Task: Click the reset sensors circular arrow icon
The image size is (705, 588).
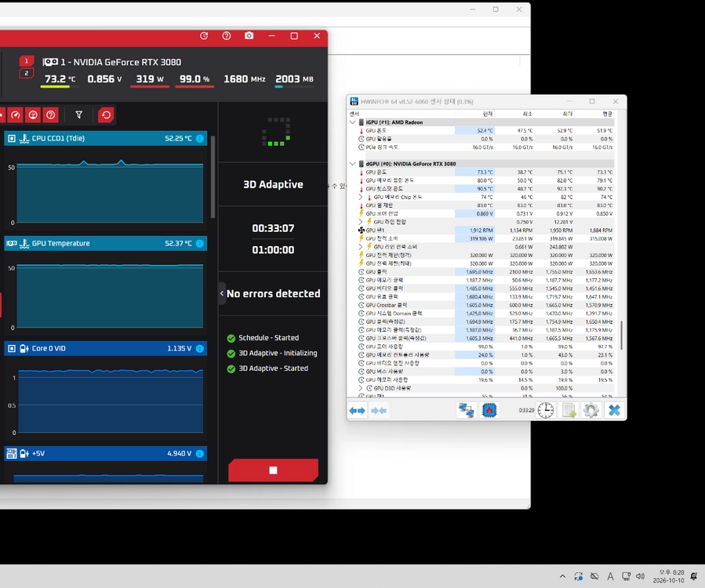Action: pyautogui.click(x=106, y=115)
